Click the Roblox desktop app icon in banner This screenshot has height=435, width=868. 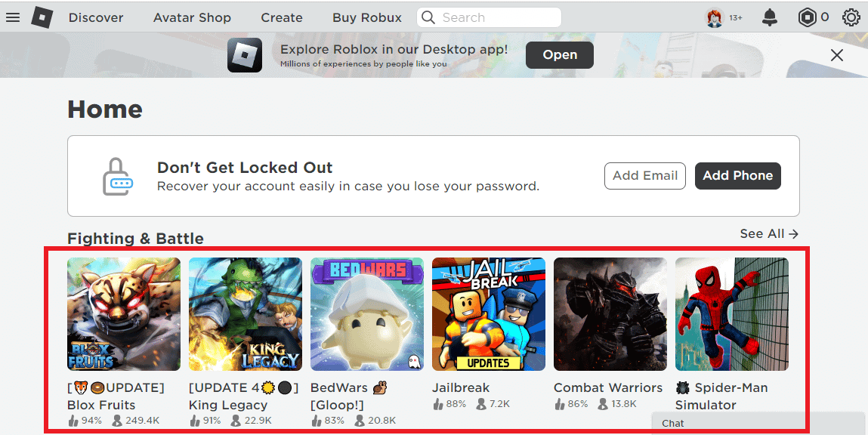pos(244,54)
